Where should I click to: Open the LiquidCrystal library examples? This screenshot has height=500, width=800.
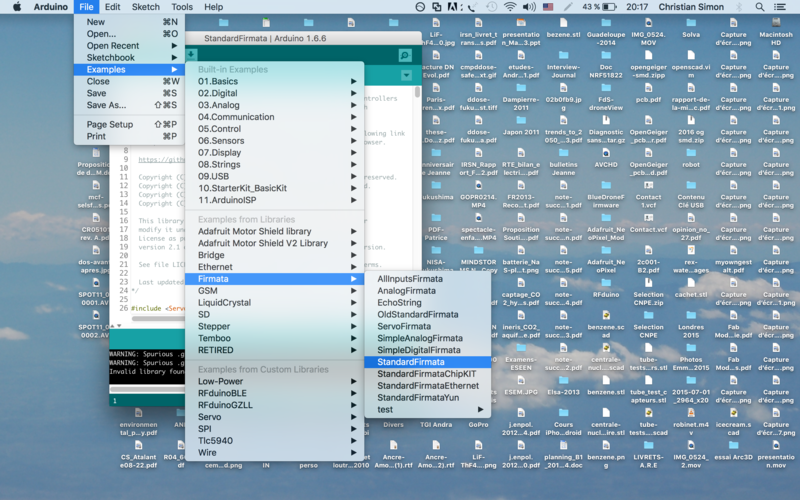(x=274, y=302)
